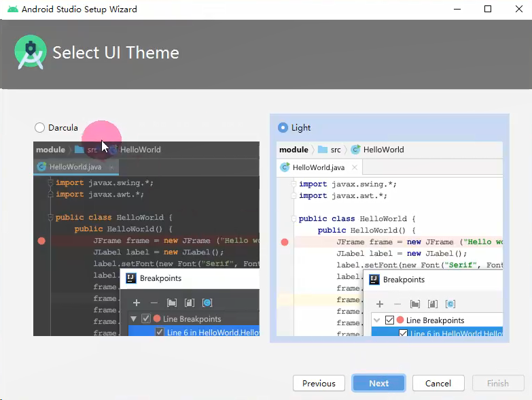The image size is (532, 400).
Task: Collapse Line Breakpoints chevron in Light preview
Action: point(376,320)
